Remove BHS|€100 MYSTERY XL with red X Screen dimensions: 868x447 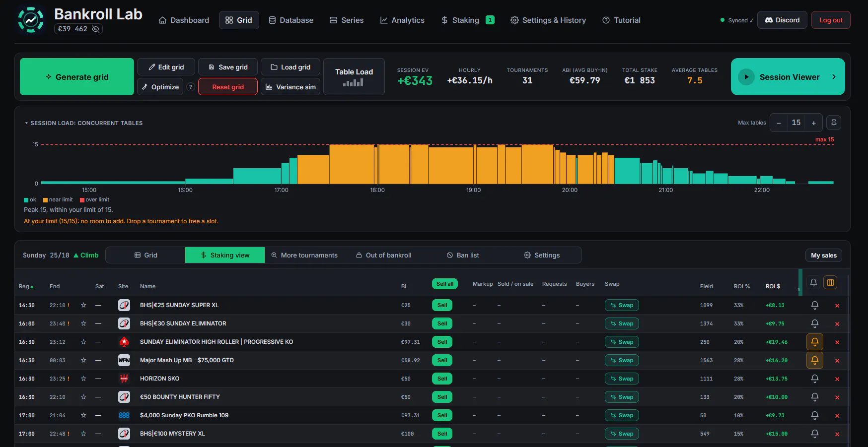point(837,434)
